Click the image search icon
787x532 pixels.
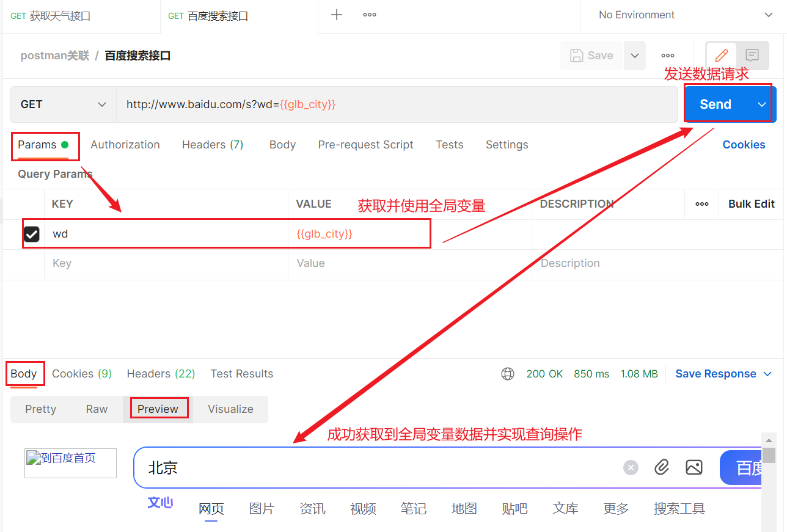[x=694, y=468]
